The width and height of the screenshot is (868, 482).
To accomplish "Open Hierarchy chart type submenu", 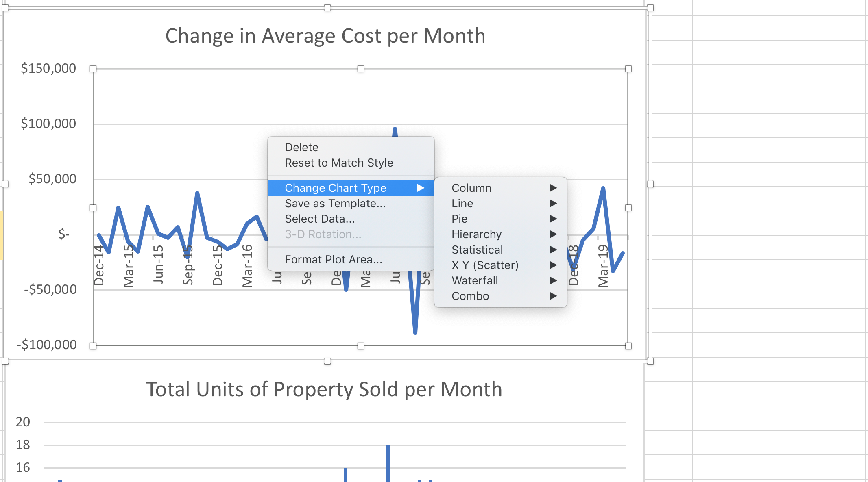I will click(x=476, y=234).
